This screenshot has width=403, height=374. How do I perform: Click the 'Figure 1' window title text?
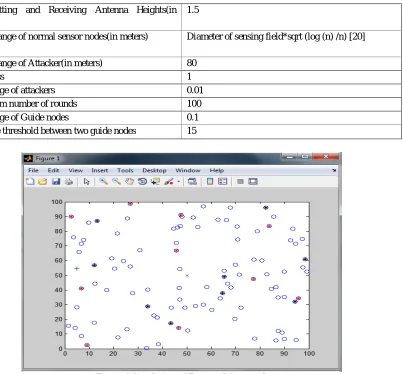click(48, 158)
